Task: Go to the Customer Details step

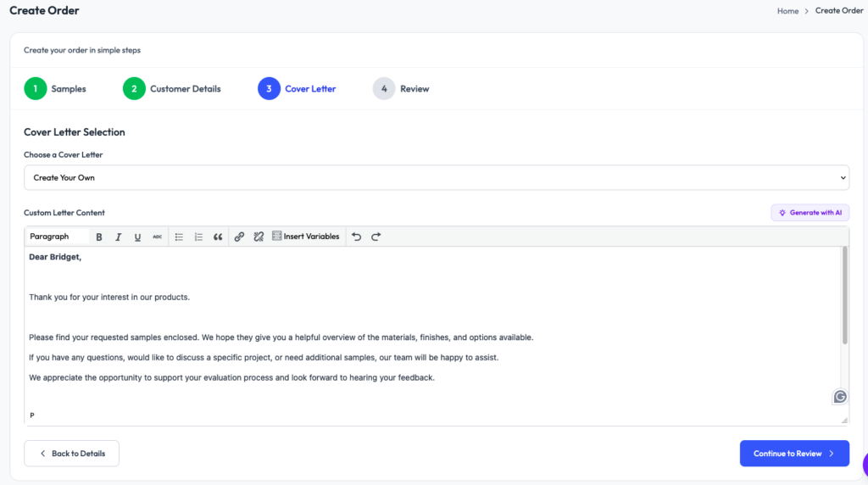Action: [x=172, y=88]
